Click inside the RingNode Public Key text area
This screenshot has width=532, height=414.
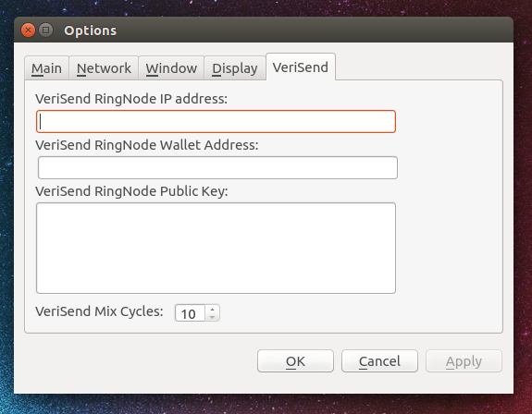pyautogui.click(x=216, y=248)
